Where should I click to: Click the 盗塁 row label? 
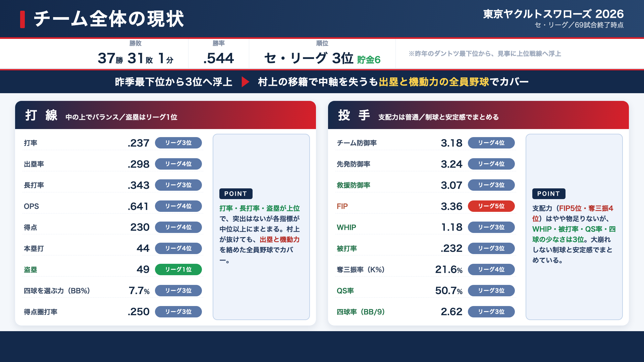[x=31, y=270]
